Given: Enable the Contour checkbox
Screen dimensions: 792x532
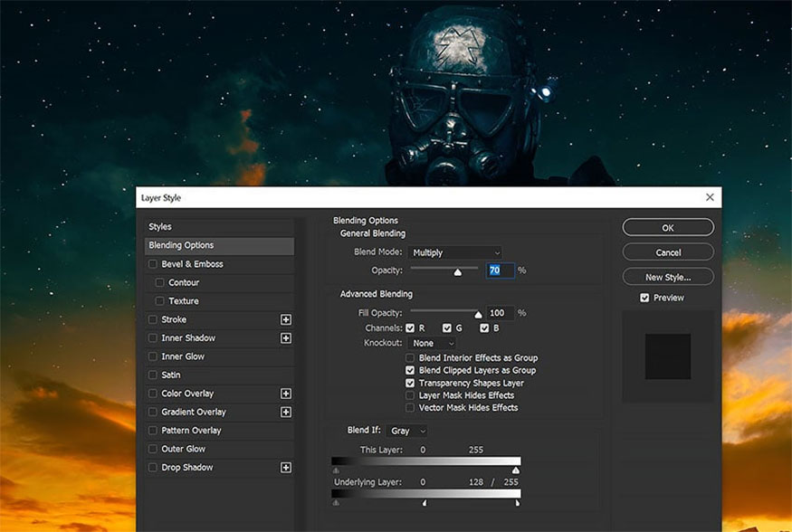Looking at the screenshot, I should [159, 282].
